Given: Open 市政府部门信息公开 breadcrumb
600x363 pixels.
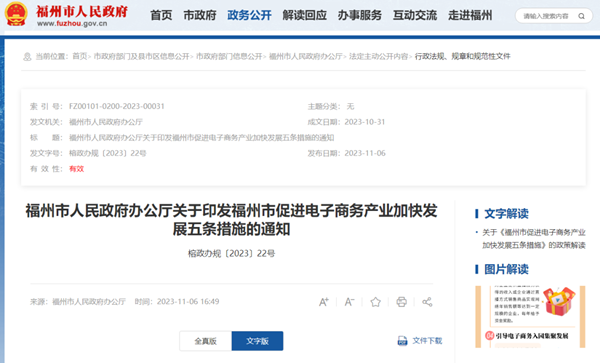Looking at the screenshot, I should point(229,56).
